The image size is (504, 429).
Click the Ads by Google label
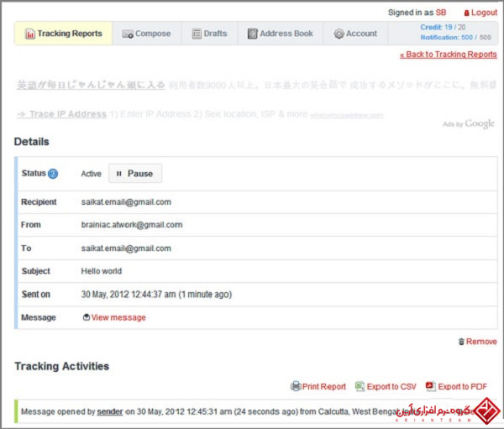coord(469,123)
